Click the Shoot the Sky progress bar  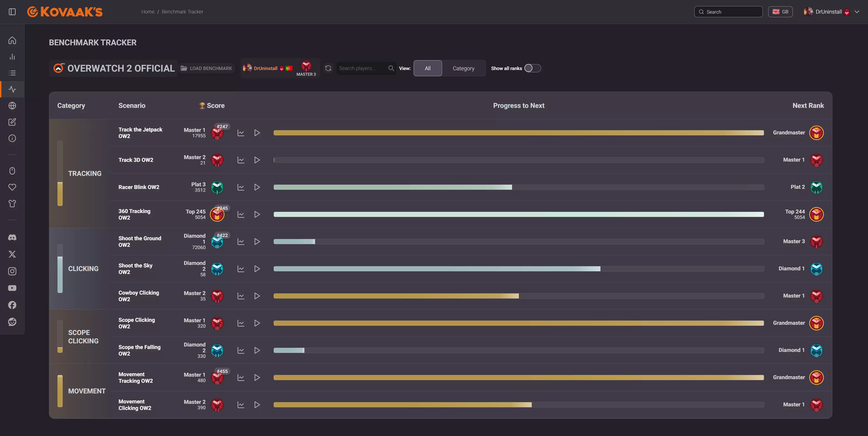pyautogui.click(x=518, y=269)
